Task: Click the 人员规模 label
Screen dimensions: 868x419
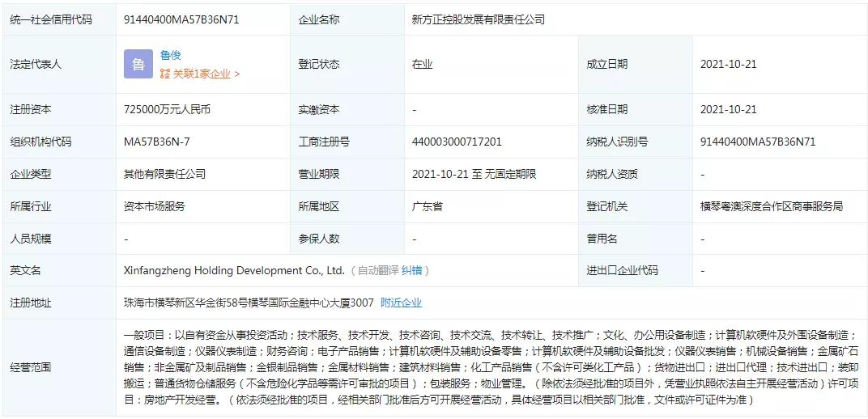Action: 31,239
